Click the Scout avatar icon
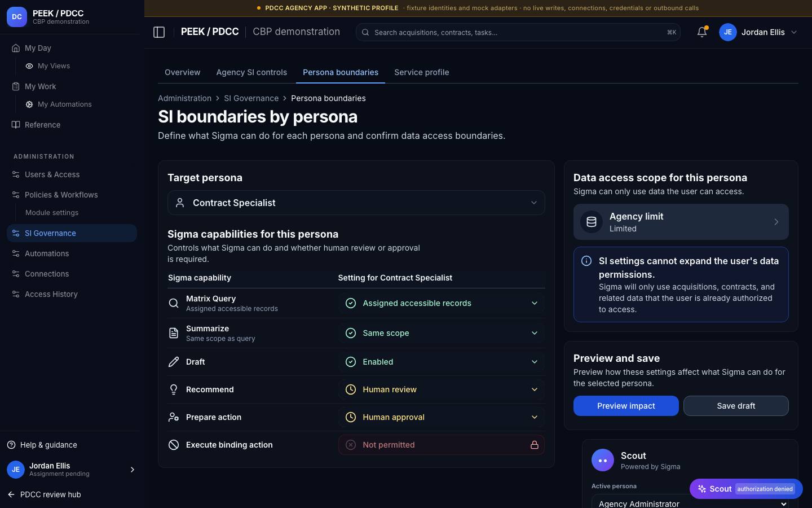Screen dimensions: 812x508 coord(603,461)
